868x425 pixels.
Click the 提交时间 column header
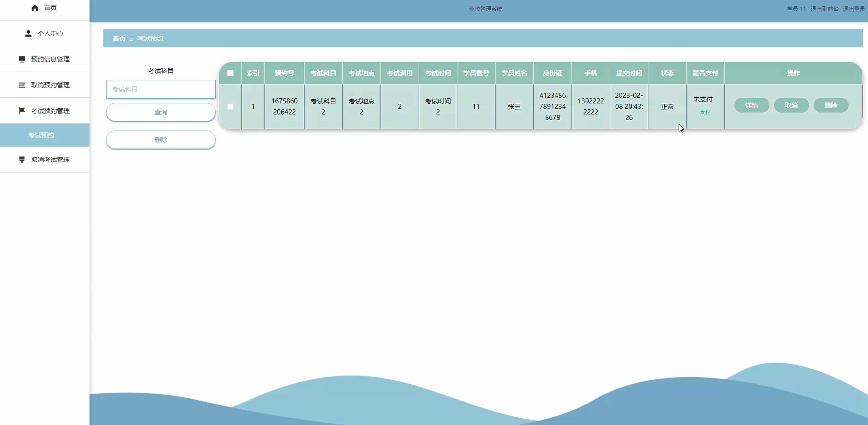point(629,73)
